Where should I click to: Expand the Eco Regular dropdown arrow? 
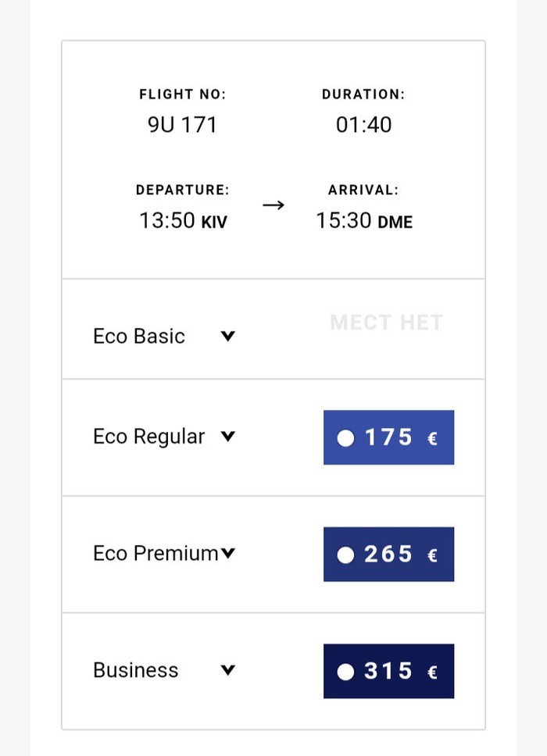(227, 437)
